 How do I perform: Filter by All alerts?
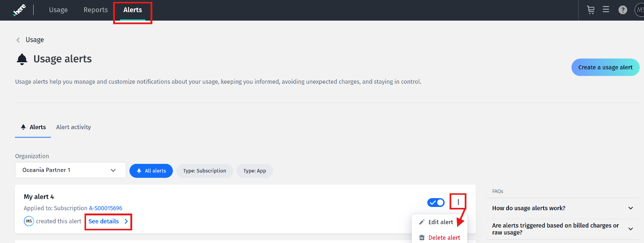(151, 171)
